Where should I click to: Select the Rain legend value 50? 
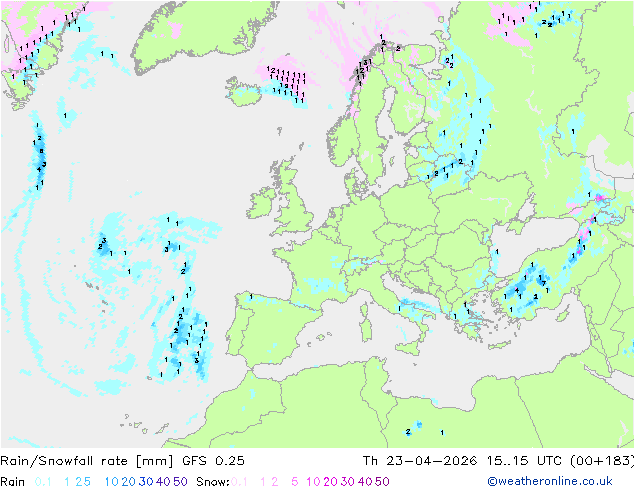tap(180, 482)
